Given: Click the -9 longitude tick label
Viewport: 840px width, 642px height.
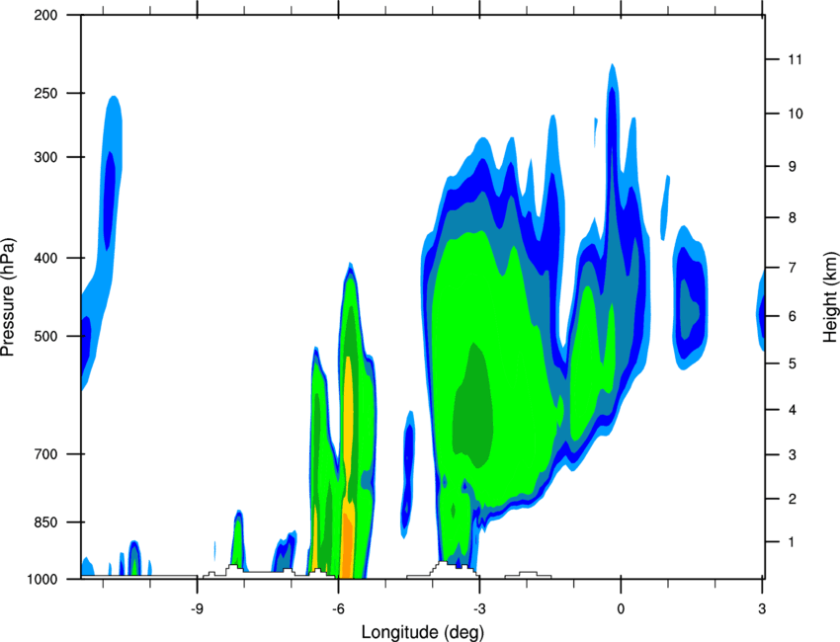Looking at the screenshot, I should 198,608.
